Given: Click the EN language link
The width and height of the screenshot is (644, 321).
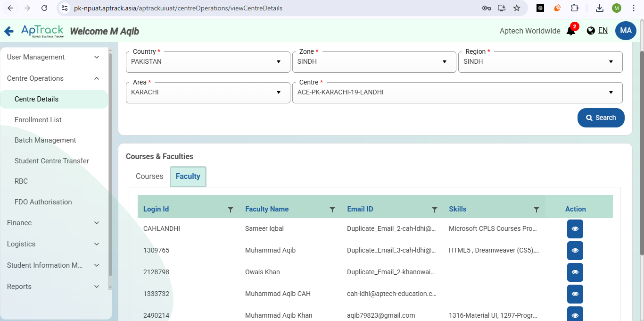Looking at the screenshot, I should (603, 31).
